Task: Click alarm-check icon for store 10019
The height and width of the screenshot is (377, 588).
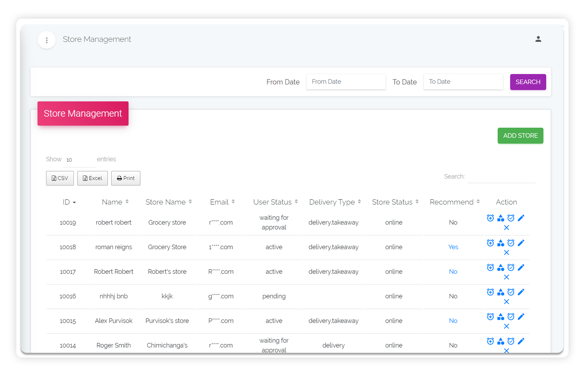Action: coord(511,218)
